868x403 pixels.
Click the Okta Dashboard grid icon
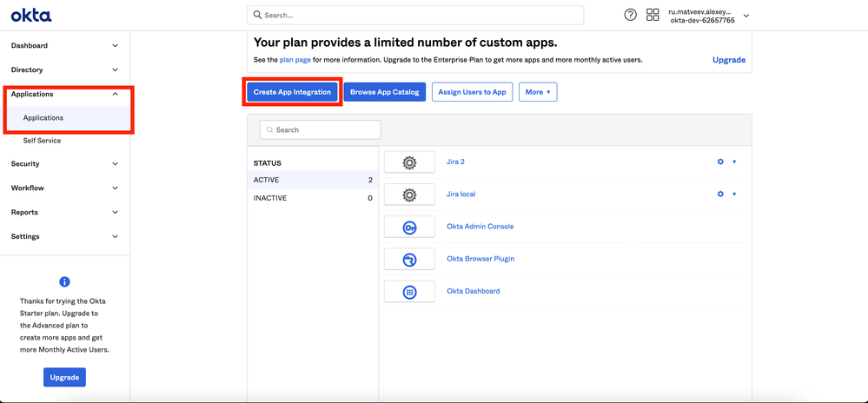click(x=409, y=292)
